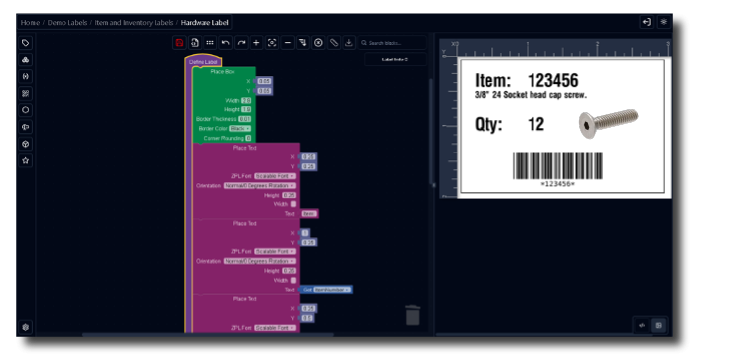Click the redo arrow icon
This screenshot has height=362, width=746.
click(x=241, y=43)
